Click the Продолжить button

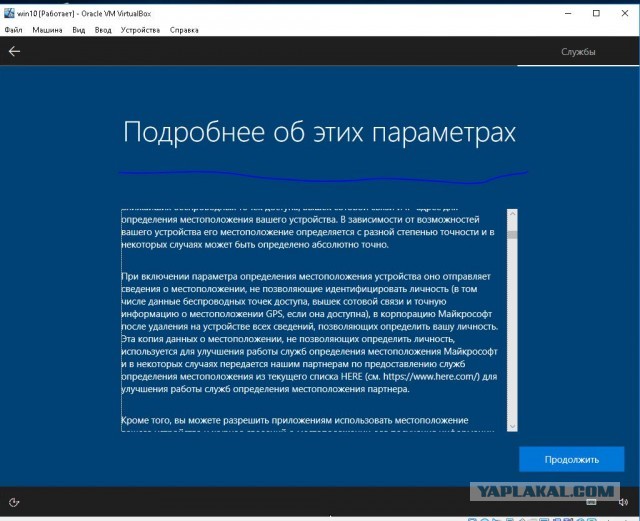(571, 459)
